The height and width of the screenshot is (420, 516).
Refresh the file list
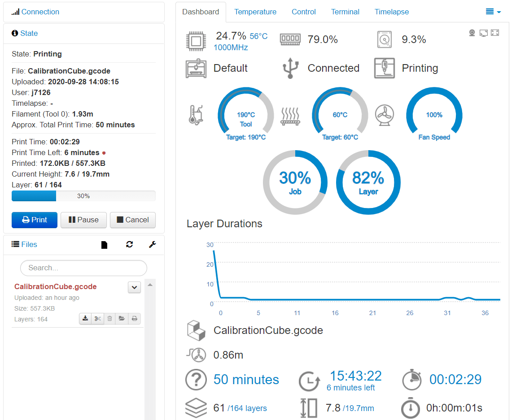[129, 244]
